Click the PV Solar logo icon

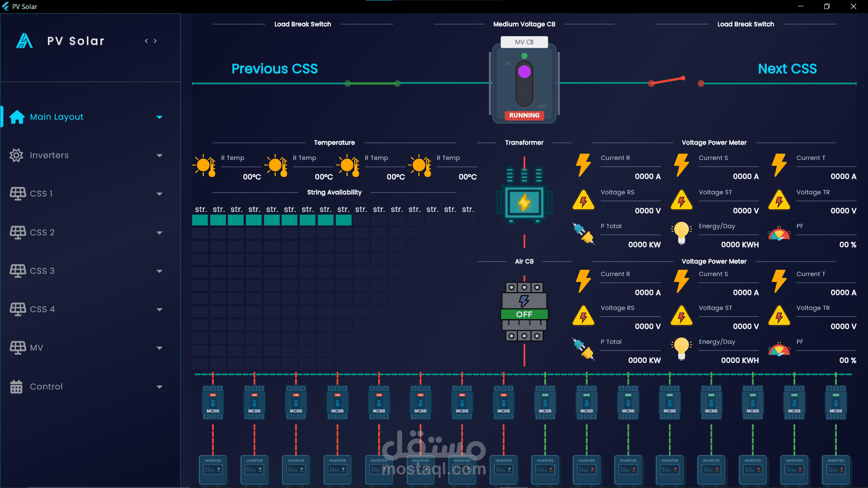pos(24,41)
